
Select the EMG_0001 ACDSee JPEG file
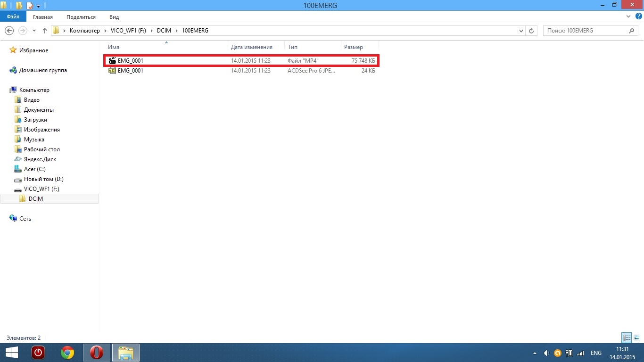point(131,71)
